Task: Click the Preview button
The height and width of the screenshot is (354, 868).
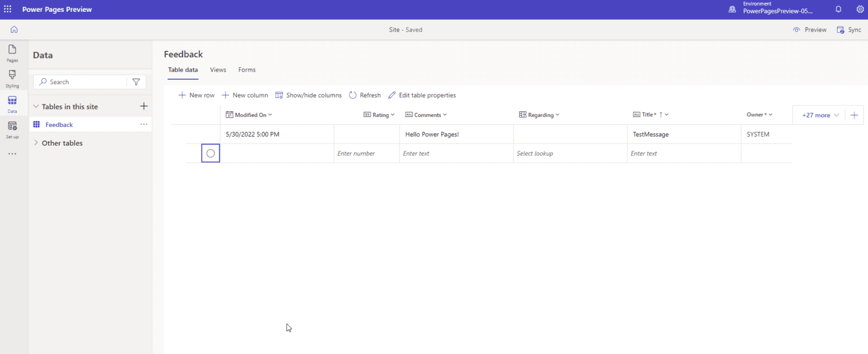Action: point(810,29)
